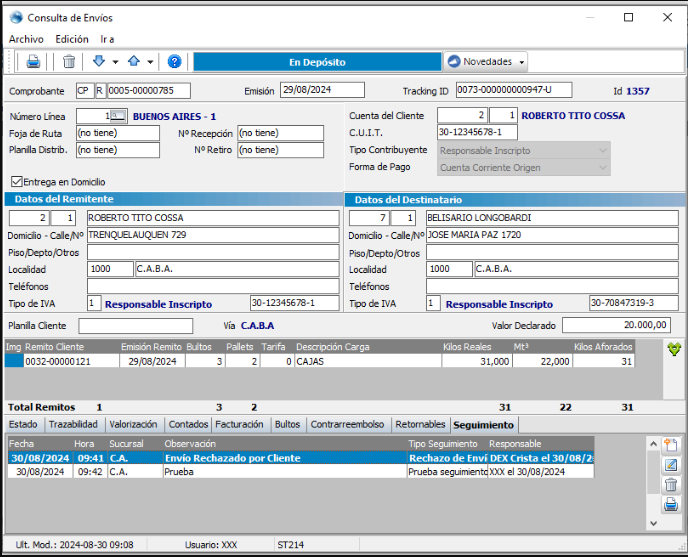This screenshot has height=557, width=688.
Task: Click the trash delete icon in the top toolbar
Action: [69, 62]
